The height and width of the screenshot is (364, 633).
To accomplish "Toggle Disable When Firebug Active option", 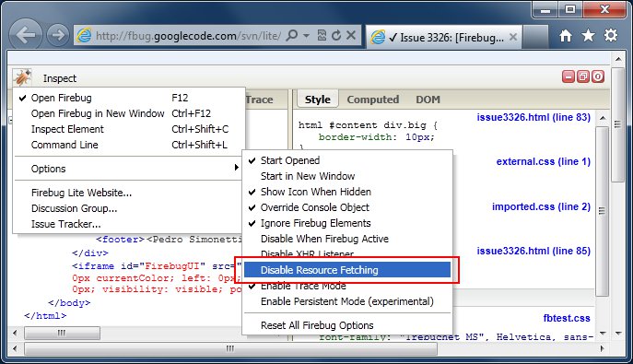I will [347, 239].
